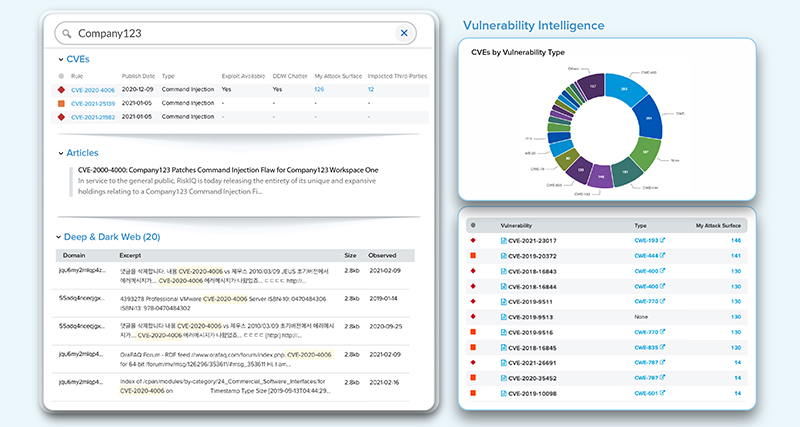Viewport: 800px width, 427px height.
Task: Click the purple 148 donut segment
Action: 601,177
